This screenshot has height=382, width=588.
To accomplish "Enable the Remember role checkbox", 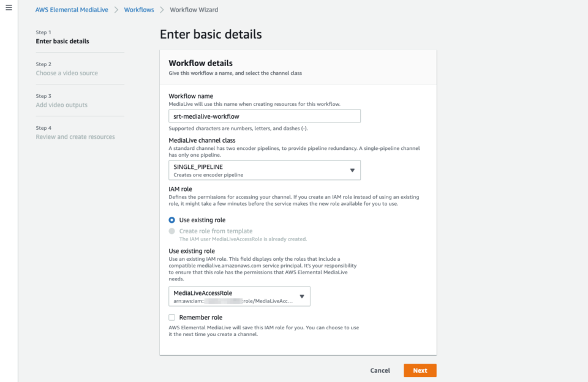I will [171, 317].
